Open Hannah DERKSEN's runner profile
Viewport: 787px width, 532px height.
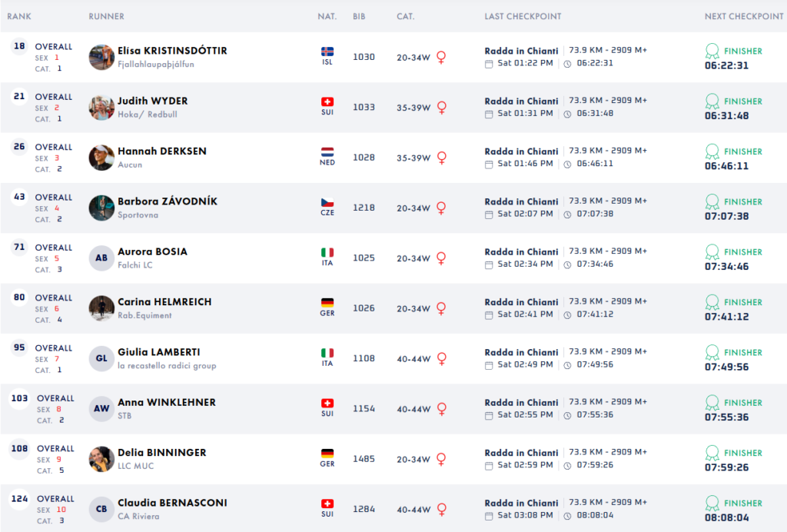coord(162,151)
